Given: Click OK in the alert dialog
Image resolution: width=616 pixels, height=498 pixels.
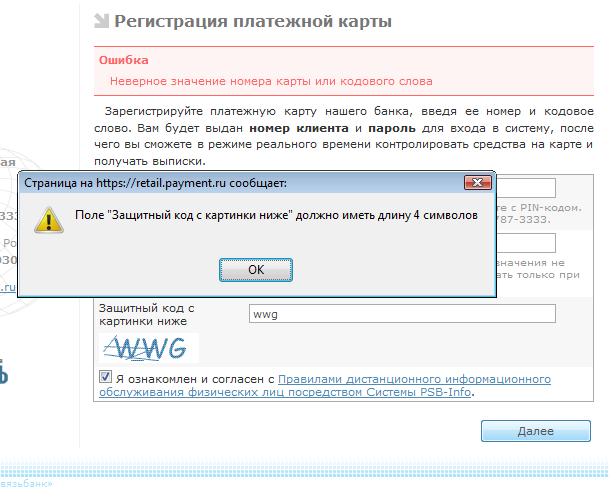Looking at the screenshot, I should 255,270.
